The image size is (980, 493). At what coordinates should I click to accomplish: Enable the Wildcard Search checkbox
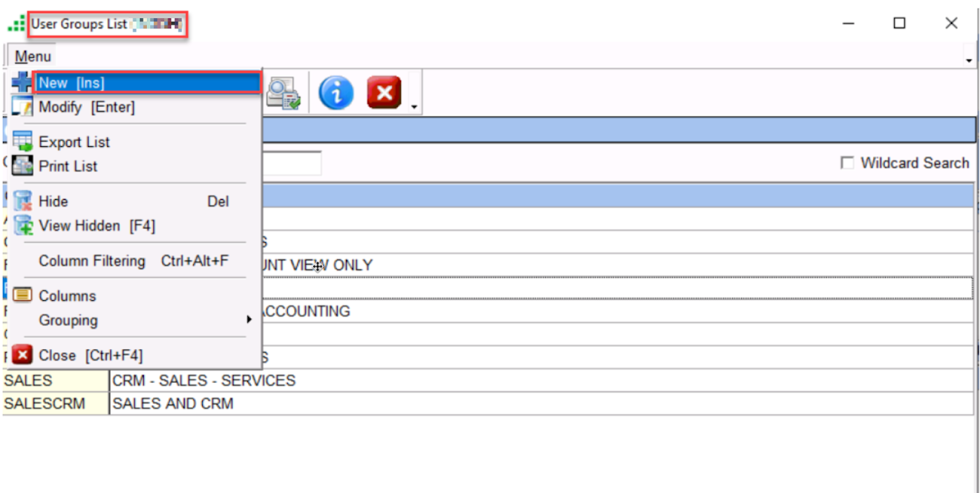point(848,163)
